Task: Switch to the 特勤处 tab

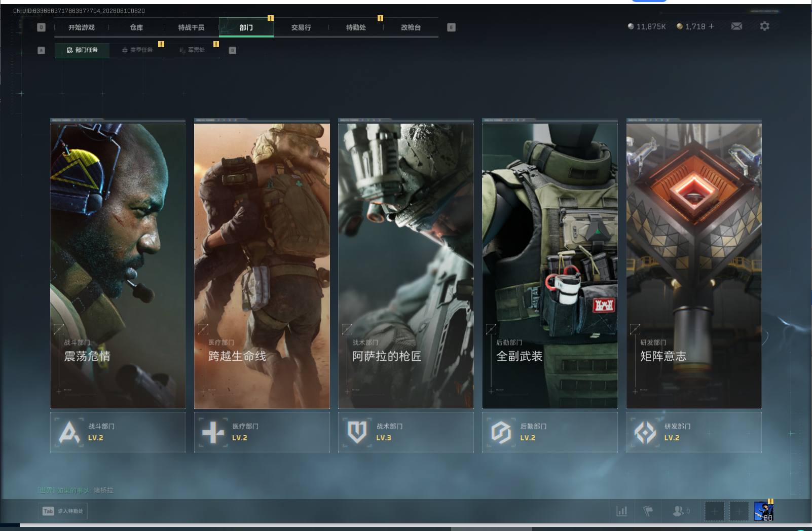Action: 356,27
